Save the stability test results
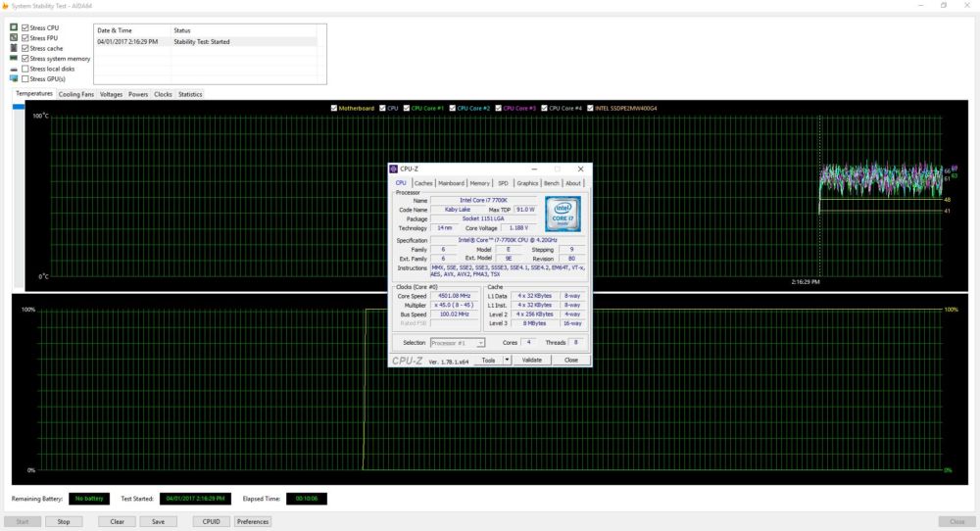980x531 pixels. coord(158,521)
